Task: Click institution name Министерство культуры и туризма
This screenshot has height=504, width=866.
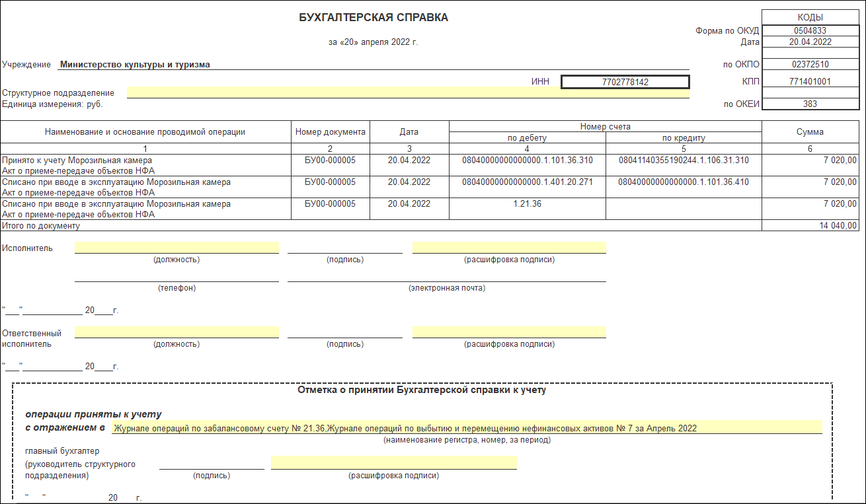Action: pyautogui.click(x=135, y=65)
